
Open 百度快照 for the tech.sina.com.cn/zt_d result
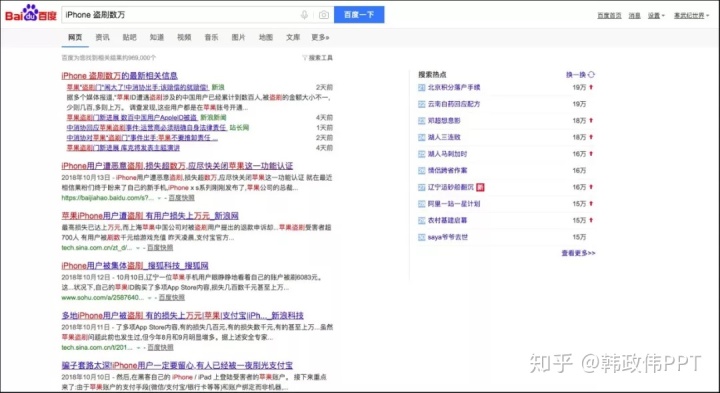[x=160, y=248]
